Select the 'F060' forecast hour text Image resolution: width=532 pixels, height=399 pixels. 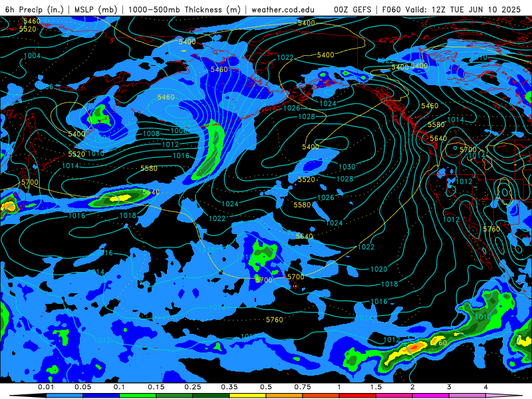tap(392, 9)
